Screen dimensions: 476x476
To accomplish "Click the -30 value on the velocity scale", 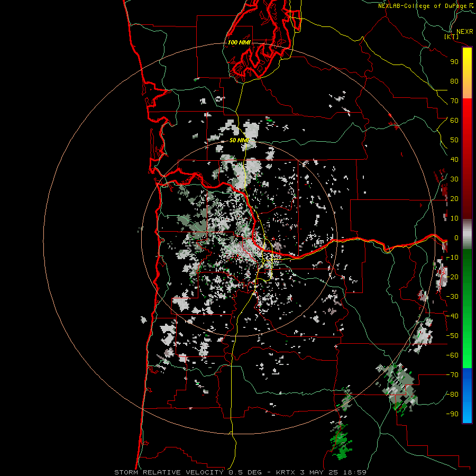I will coord(452,297).
